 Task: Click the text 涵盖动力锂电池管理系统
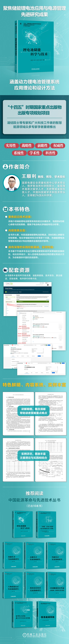click(34, 82)
